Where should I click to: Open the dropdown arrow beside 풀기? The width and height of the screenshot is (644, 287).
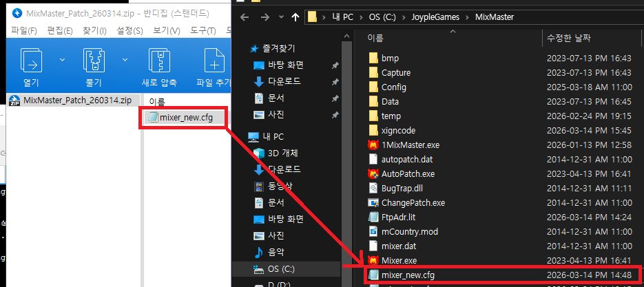(125, 60)
